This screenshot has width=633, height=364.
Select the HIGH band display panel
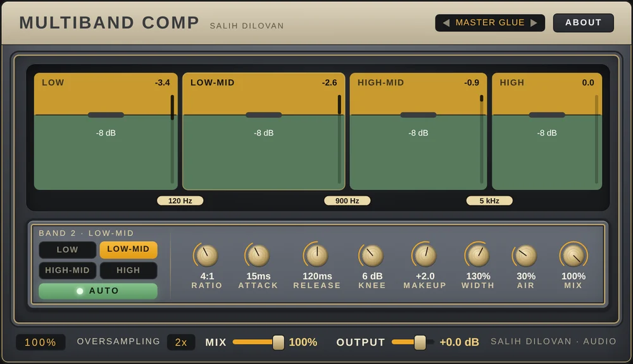click(547, 131)
